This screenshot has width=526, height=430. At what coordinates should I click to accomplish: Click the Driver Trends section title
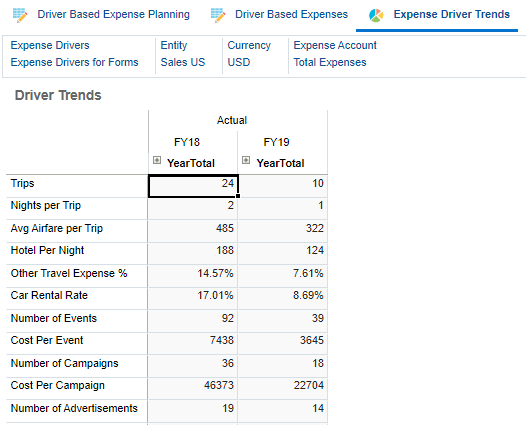pyautogui.click(x=58, y=95)
